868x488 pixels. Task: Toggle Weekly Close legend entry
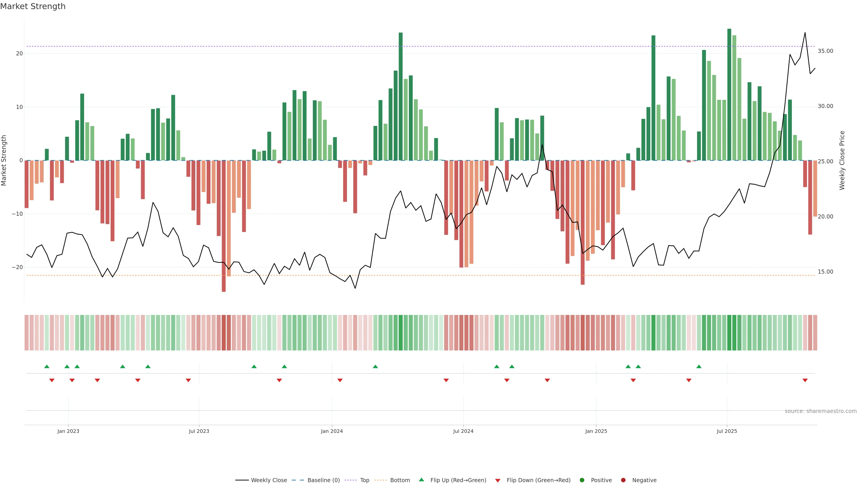[x=269, y=480]
